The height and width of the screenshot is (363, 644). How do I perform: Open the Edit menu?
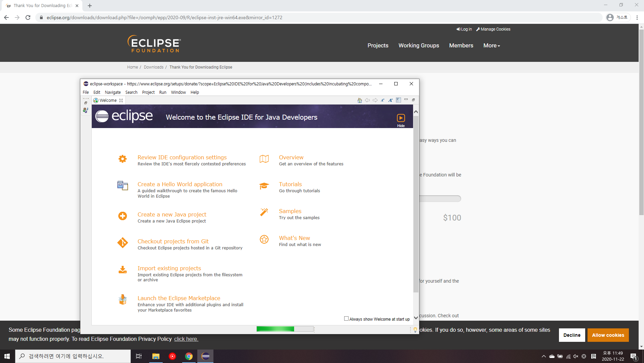97,92
